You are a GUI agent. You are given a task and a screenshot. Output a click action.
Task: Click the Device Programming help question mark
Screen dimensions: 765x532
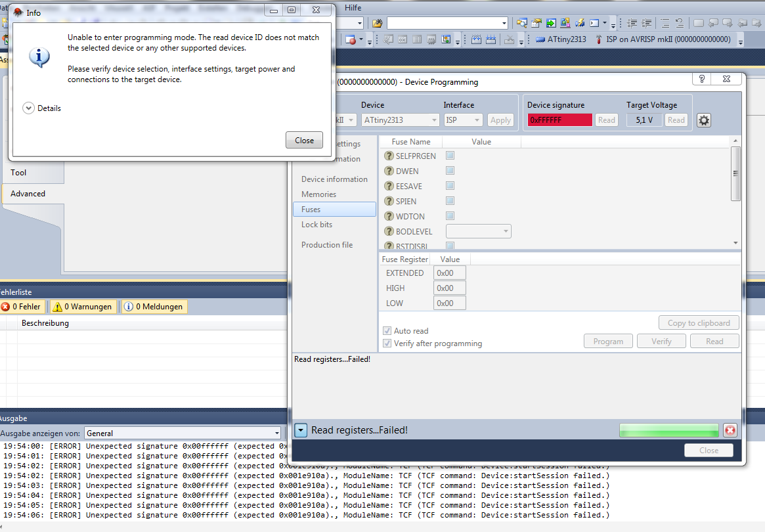coord(701,79)
